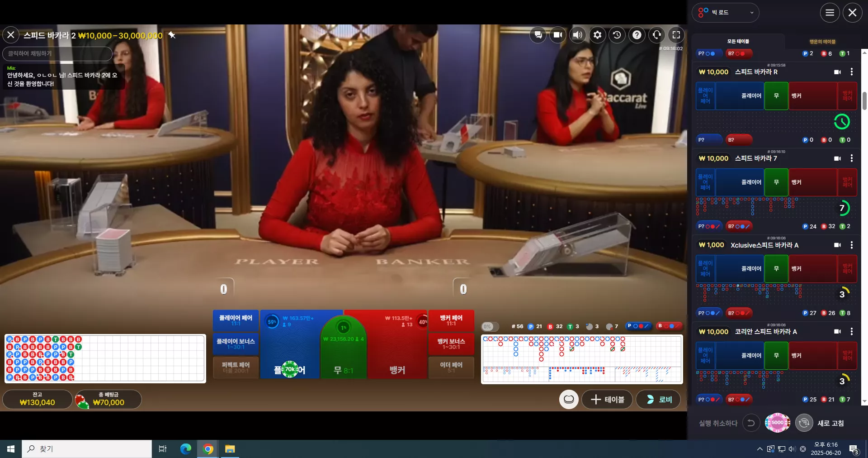The width and height of the screenshot is (868, 458).
Task: Click the 총 베팅금 total bet display
Action: (x=108, y=399)
